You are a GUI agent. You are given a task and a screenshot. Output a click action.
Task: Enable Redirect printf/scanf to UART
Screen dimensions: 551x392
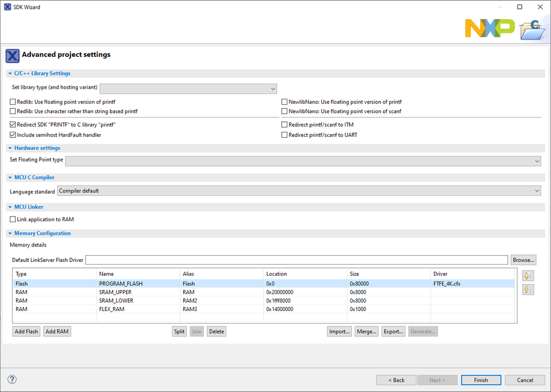pos(285,135)
